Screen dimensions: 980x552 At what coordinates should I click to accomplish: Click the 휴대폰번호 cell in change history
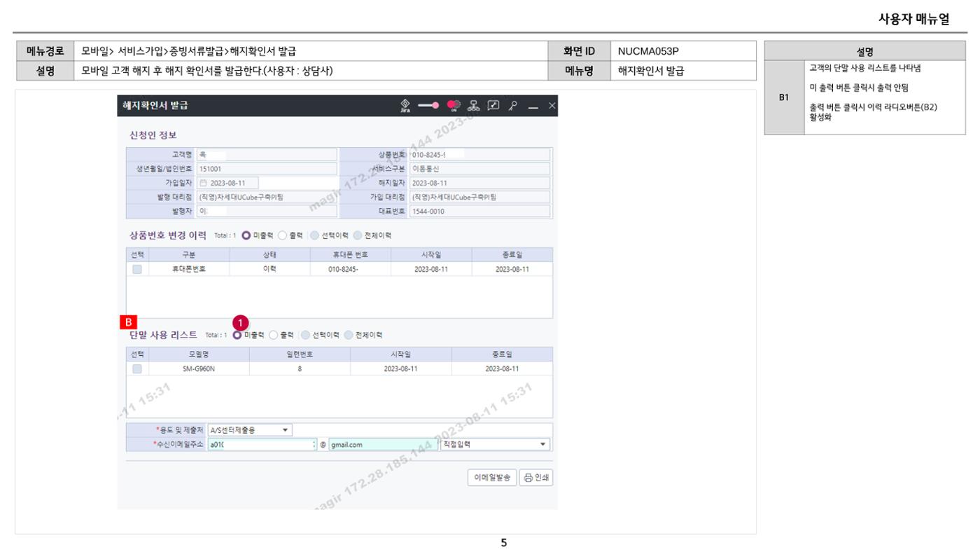point(189,269)
